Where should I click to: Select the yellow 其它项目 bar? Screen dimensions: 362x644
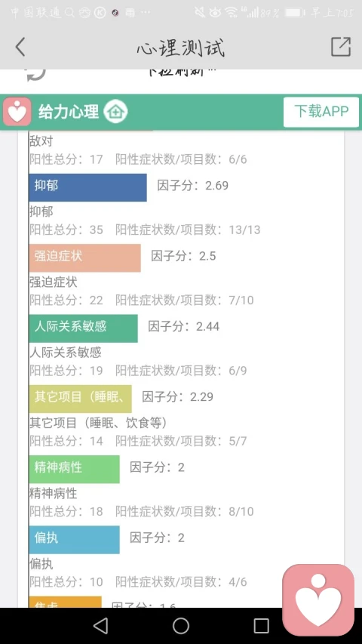tap(81, 399)
